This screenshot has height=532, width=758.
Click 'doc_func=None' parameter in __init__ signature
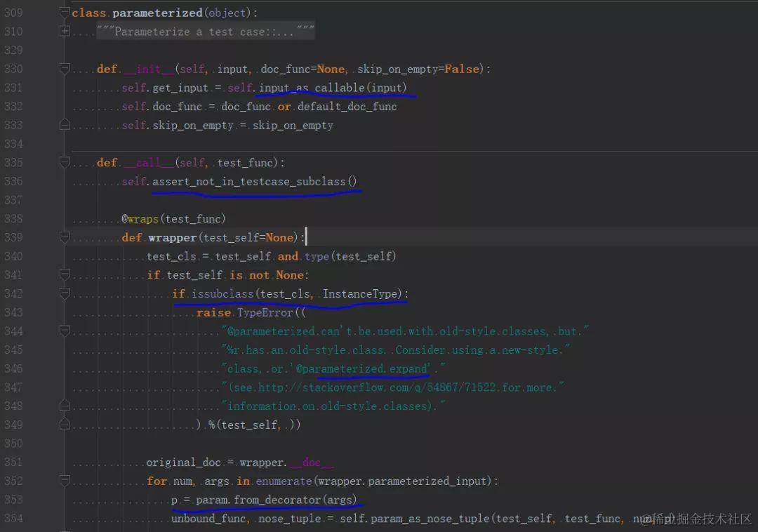click(303, 69)
